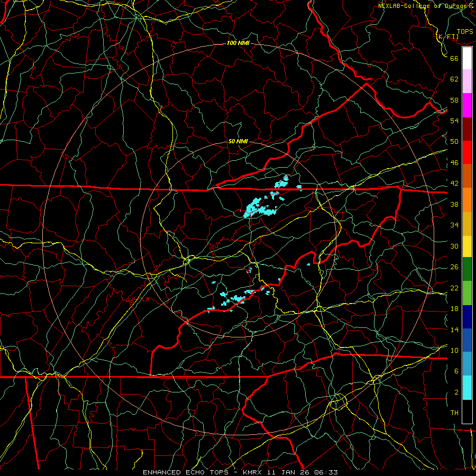The width and height of the screenshot is (476, 476).
Task: Click the dark red (maroon) legend swatch
Action: point(467,129)
